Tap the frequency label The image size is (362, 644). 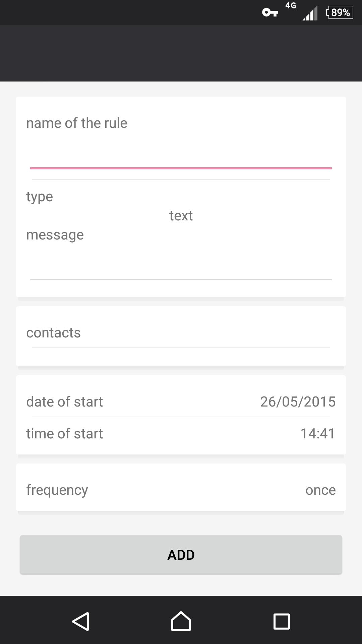57,490
